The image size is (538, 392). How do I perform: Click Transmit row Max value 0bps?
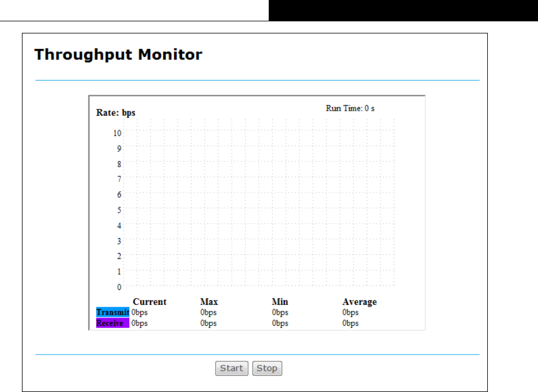[x=208, y=312]
